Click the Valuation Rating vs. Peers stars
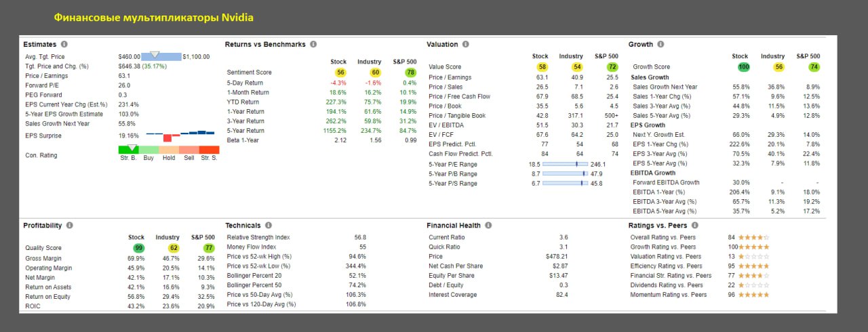 (753, 257)
